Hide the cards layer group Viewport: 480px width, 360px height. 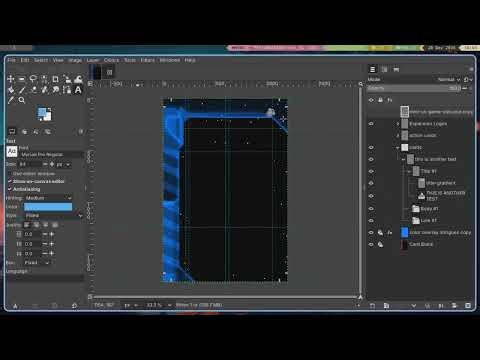pos(371,147)
